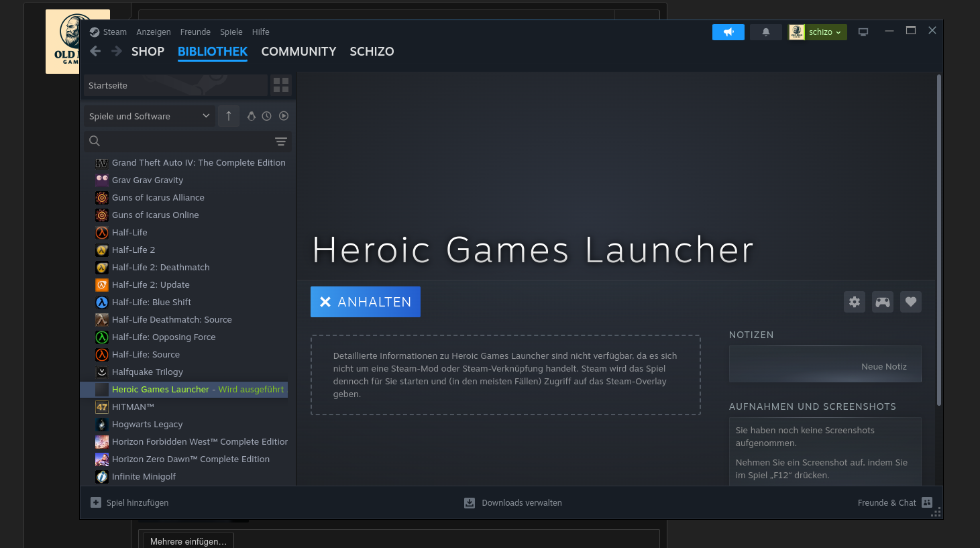Click the Half-Life 2: Update icon
This screenshot has width=980, height=548.
click(102, 285)
